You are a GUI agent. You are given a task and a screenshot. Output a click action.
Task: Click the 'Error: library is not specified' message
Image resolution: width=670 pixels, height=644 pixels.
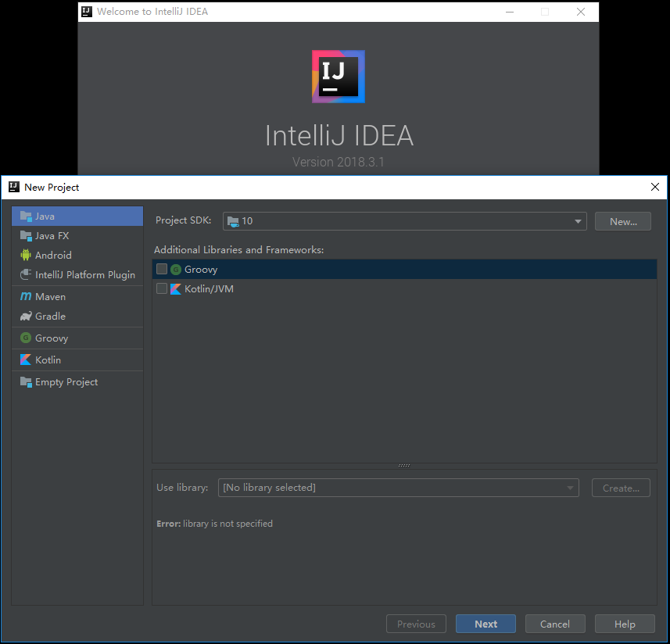coord(214,524)
